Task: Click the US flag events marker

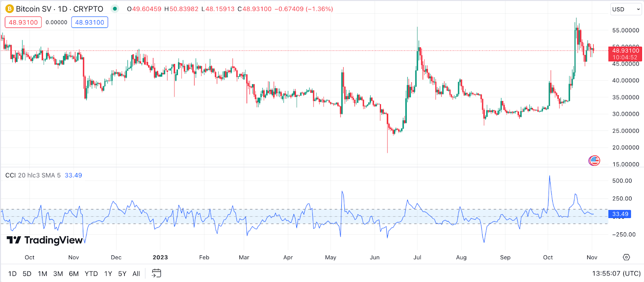Action: 594,160
